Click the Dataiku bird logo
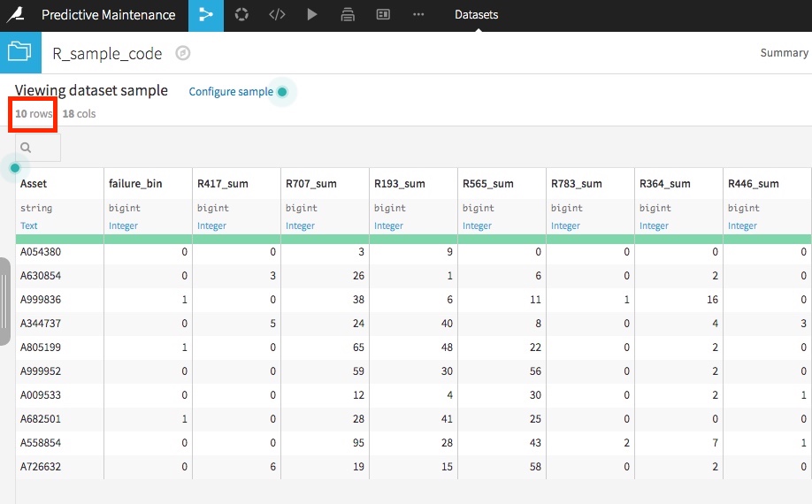The image size is (812, 504). 16,14
